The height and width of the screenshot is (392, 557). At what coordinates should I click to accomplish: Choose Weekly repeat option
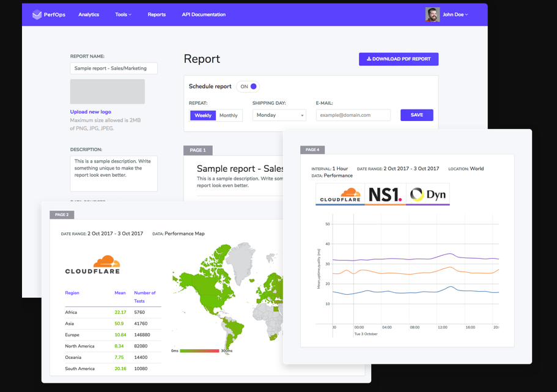point(203,115)
